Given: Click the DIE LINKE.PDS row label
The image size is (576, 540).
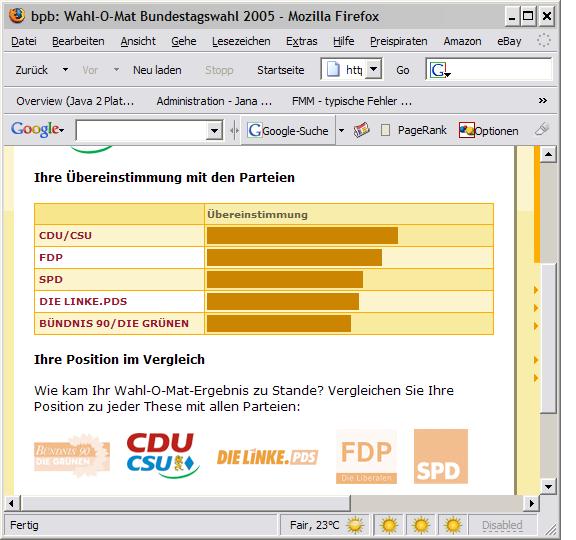Looking at the screenshot, I should click(83, 302).
